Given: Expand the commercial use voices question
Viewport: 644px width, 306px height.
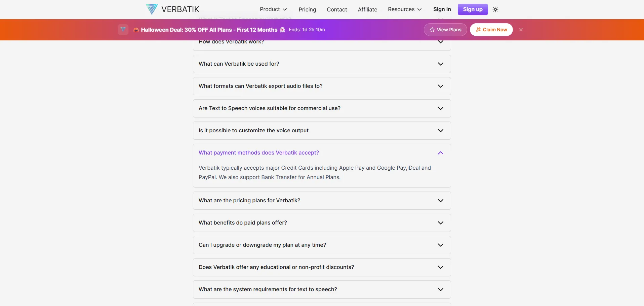Looking at the screenshot, I should (322, 108).
